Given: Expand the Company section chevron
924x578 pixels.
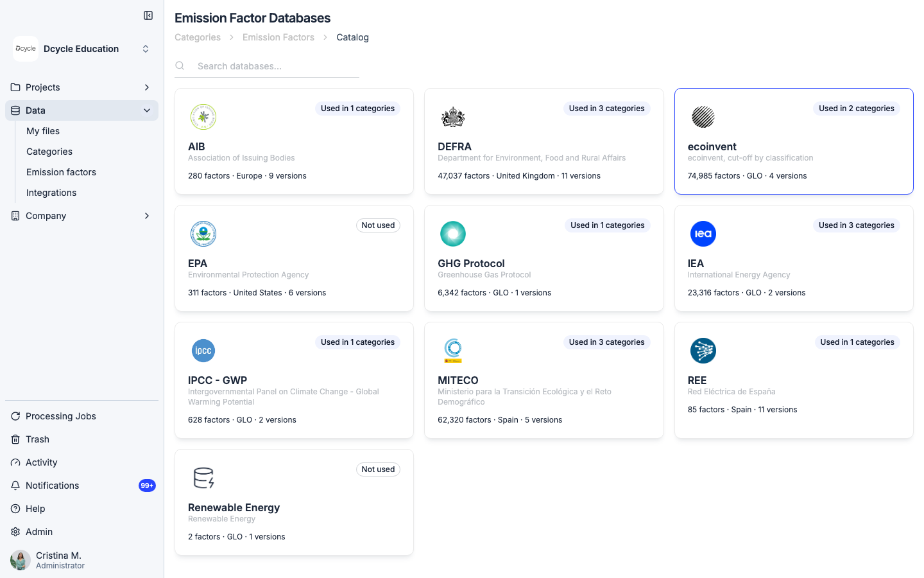Looking at the screenshot, I should click(x=147, y=216).
